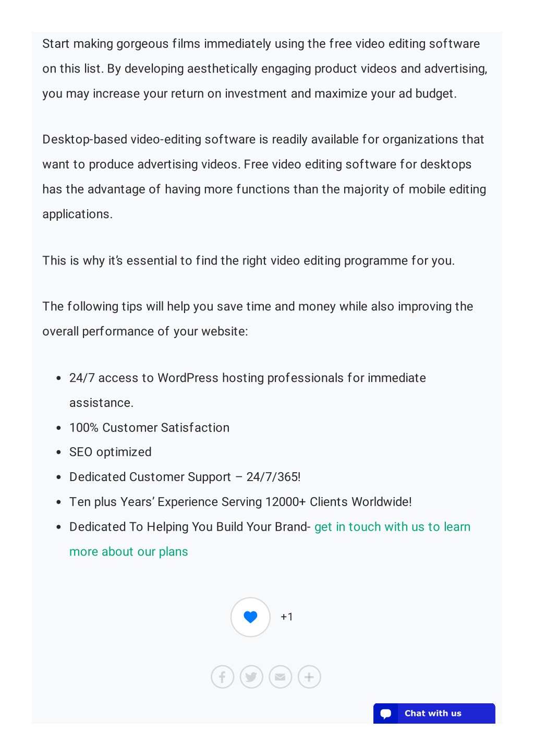The width and height of the screenshot is (534, 756).
Task: Click the 'Dedicated To Helping You Build' text
Action: click(x=190, y=527)
